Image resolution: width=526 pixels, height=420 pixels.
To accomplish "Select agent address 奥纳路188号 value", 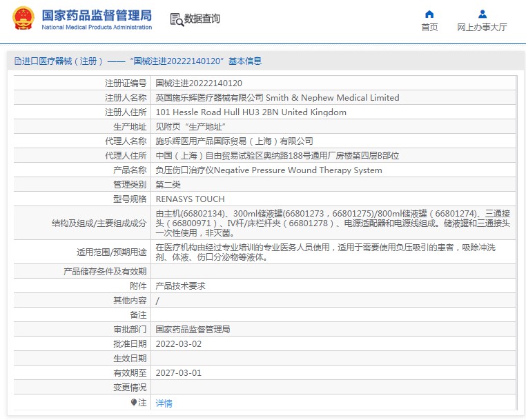I will [x=277, y=156].
